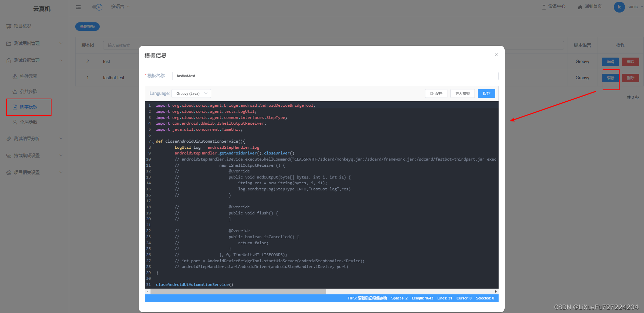
Task: Click the 公共步骤 star icon
Action: tap(15, 91)
